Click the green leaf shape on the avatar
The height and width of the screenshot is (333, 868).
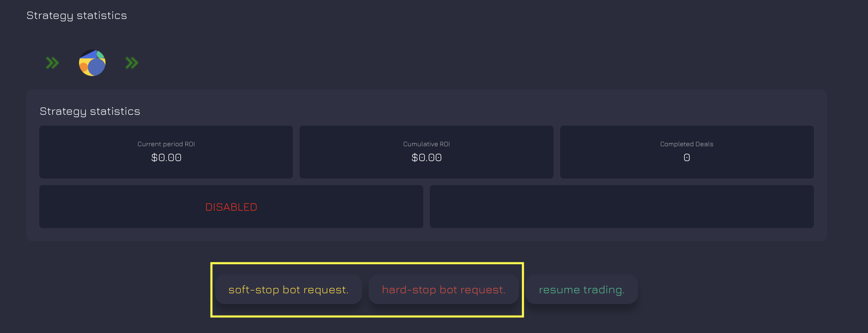click(x=100, y=55)
